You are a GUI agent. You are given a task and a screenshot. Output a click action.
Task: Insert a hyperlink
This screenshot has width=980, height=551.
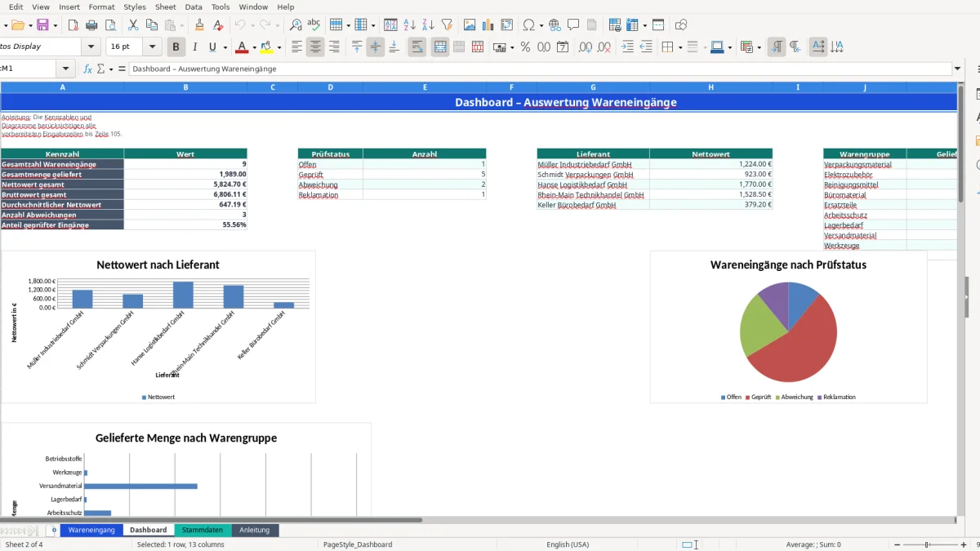[x=555, y=25]
